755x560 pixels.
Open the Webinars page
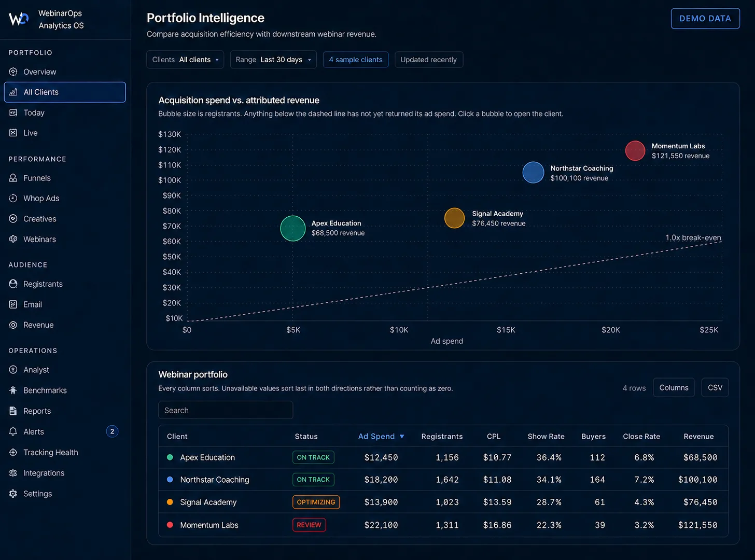(x=39, y=239)
